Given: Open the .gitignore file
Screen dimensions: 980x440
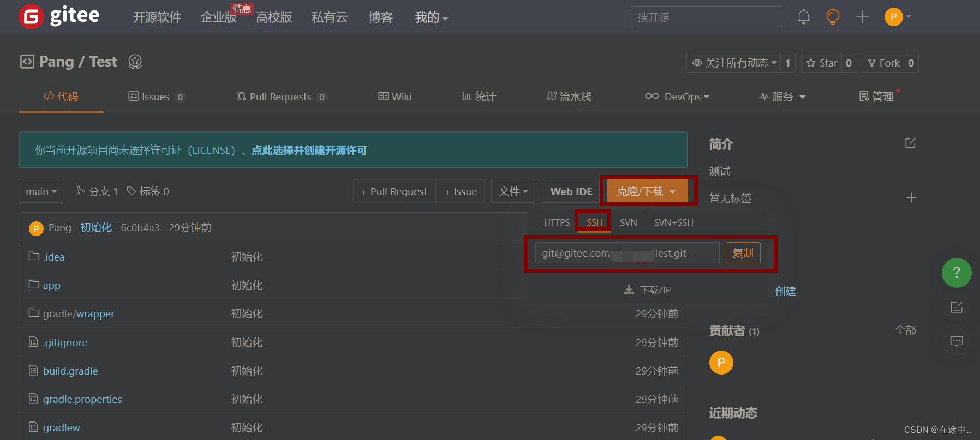Looking at the screenshot, I should pyautogui.click(x=65, y=342).
